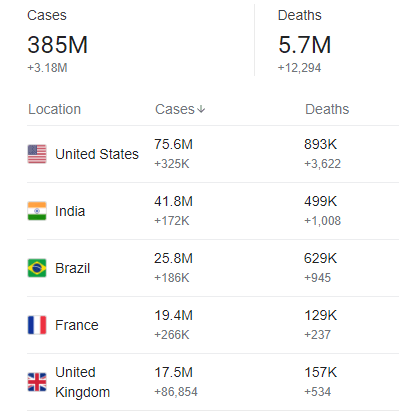
Task: Click the 893K deaths value
Action: (x=320, y=144)
